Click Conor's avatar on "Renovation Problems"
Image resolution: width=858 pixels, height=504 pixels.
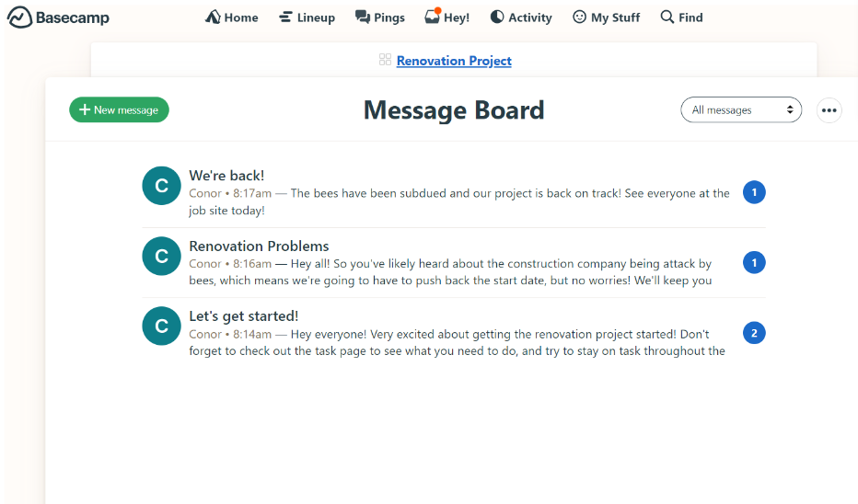(x=161, y=257)
